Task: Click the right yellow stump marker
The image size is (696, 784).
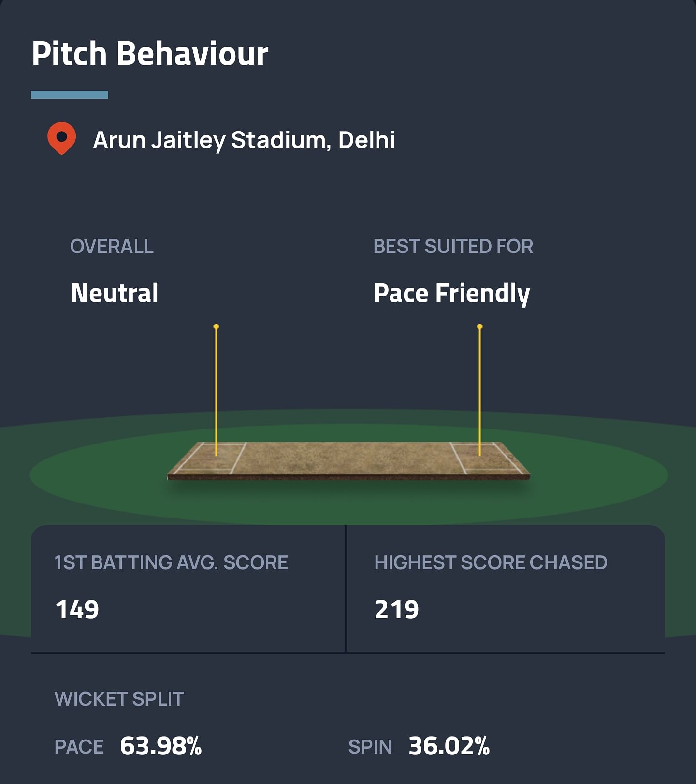Action: pyautogui.click(x=479, y=389)
